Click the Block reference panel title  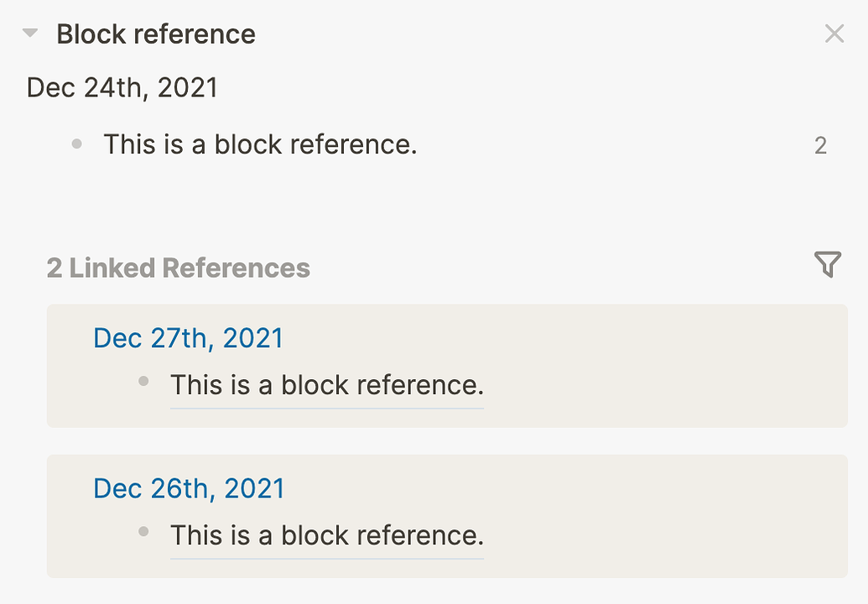click(x=156, y=34)
